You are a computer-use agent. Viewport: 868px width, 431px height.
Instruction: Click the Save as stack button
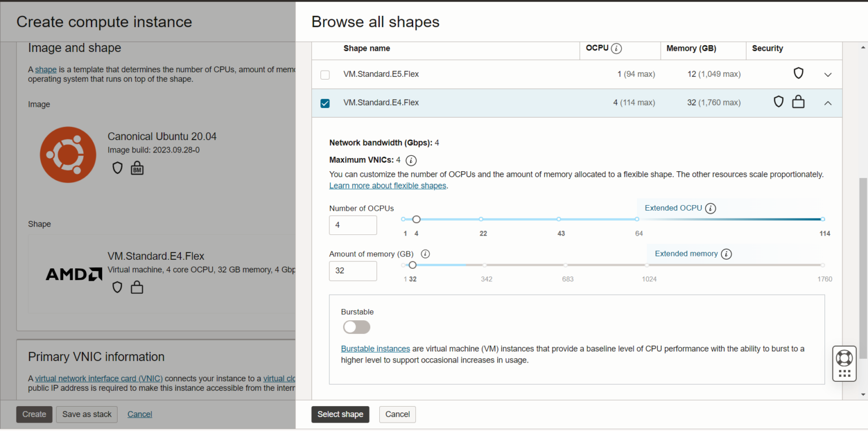tap(87, 415)
